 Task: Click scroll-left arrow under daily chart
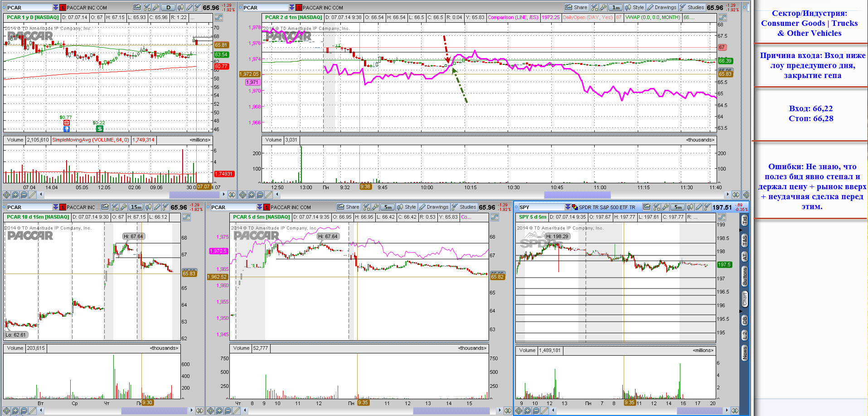pyautogui.click(x=41, y=195)
